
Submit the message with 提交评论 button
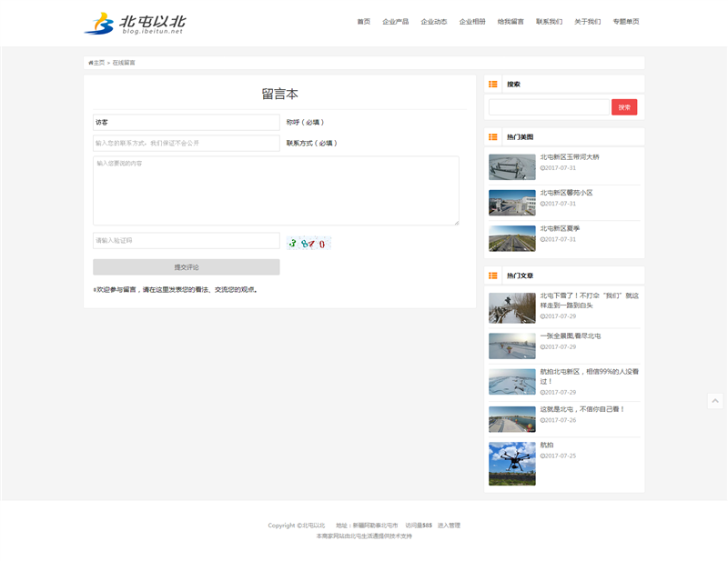[x=187, y=267]
